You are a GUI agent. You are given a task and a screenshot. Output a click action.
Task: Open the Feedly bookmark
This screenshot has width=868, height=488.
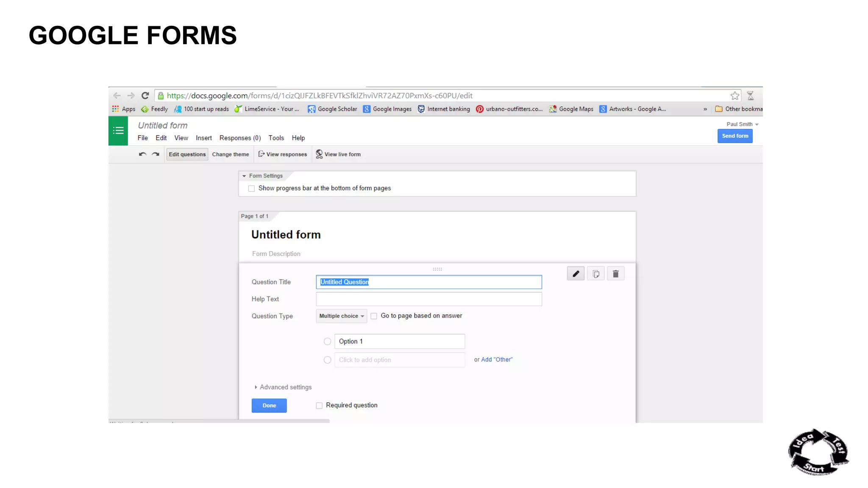[155, 109]
